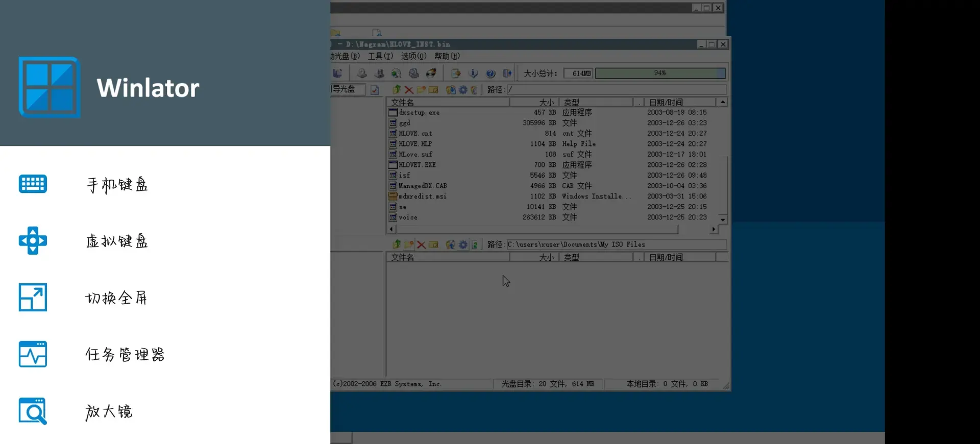This screenshot has width=980, height=444.
Task: Click the question mark help toolbar icon
Action: click(491, 73)
